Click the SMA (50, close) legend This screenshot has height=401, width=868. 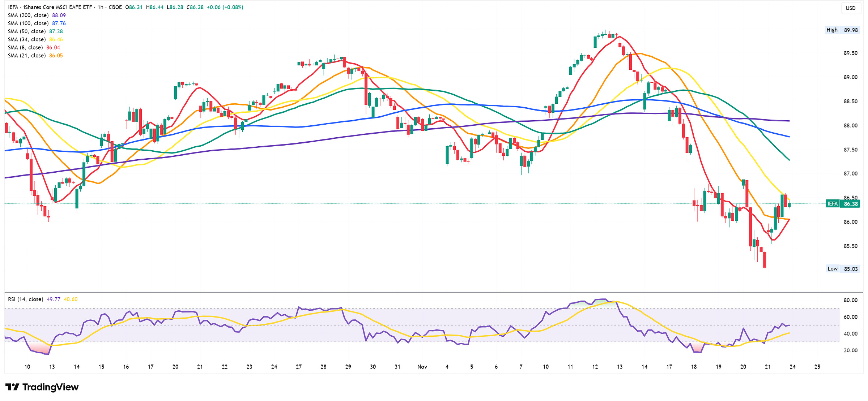pyautogui.click(x=27, y=31)
